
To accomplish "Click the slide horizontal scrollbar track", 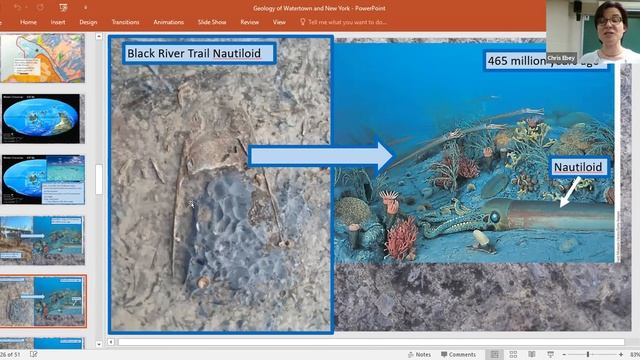I will coord(371,342).
